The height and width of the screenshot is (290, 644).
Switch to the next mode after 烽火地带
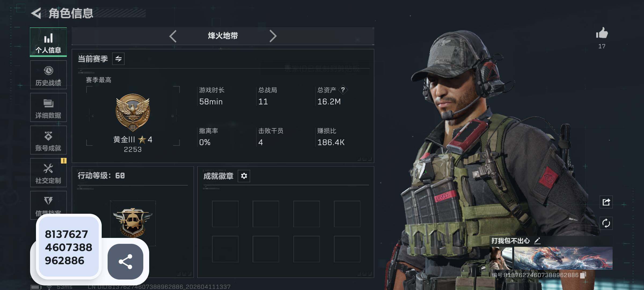(273, 36)
